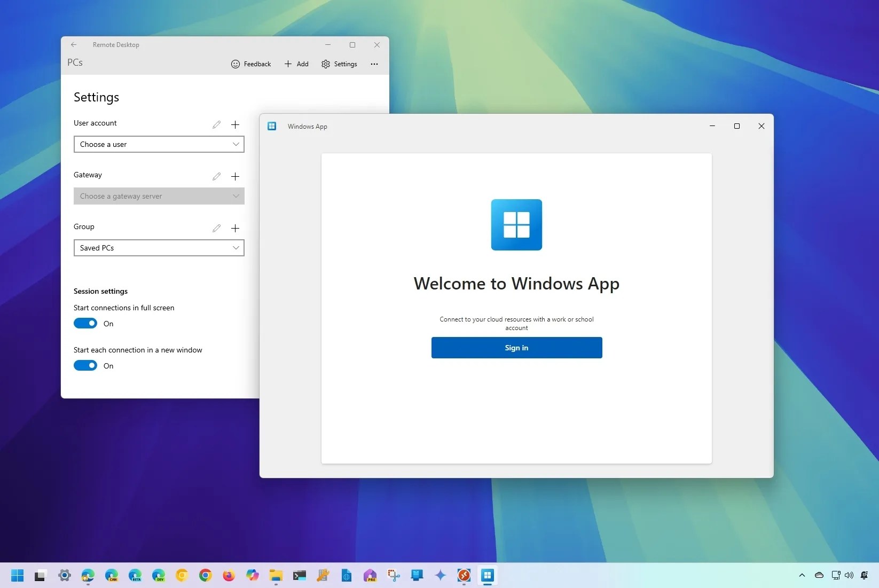
Task: Edit the User account with the pencil icon
Action: [216, 124]
